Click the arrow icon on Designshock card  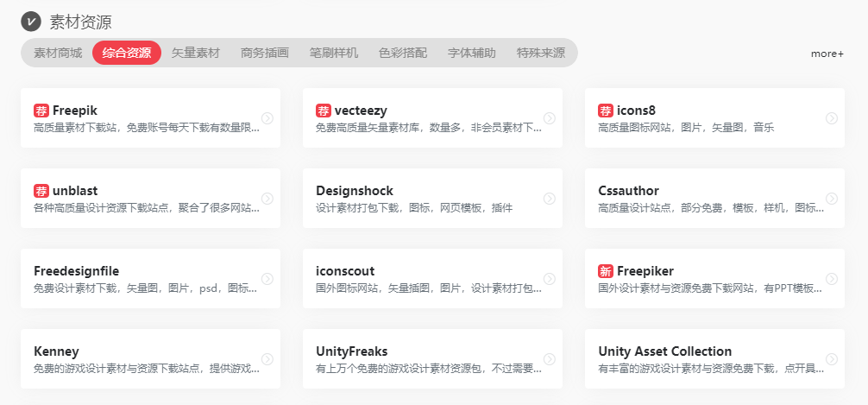click(x=549, y=199)
